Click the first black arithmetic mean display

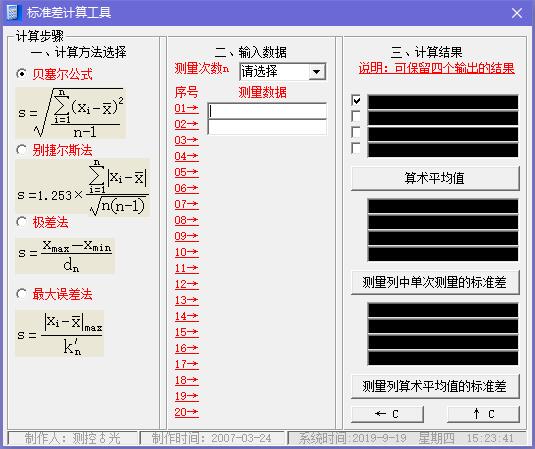[x=443, y=102]
